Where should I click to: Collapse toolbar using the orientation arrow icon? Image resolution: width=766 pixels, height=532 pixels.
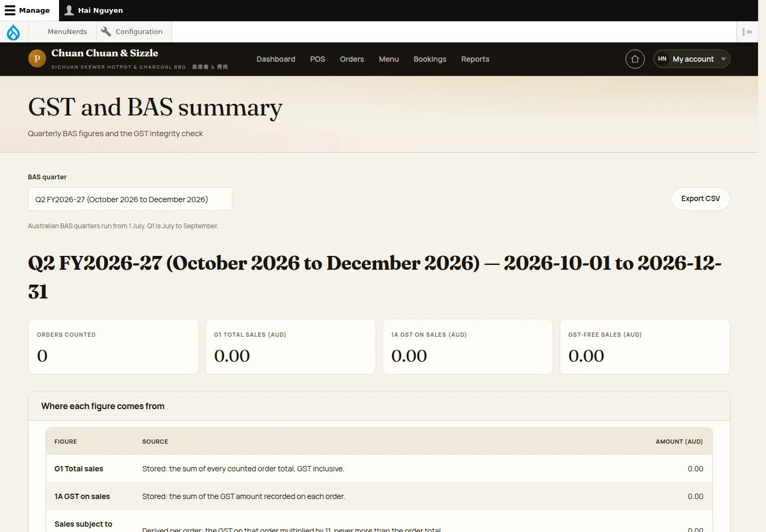[x=747, y=32]
